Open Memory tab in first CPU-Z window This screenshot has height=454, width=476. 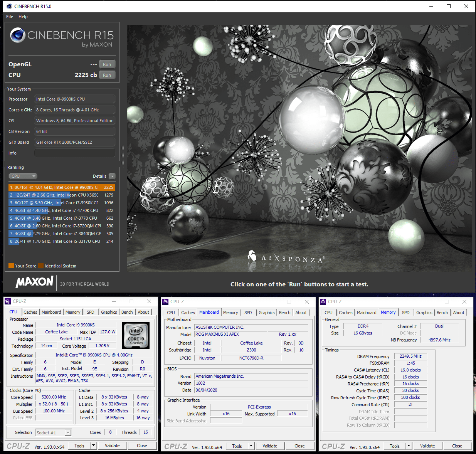pos(73,312)
